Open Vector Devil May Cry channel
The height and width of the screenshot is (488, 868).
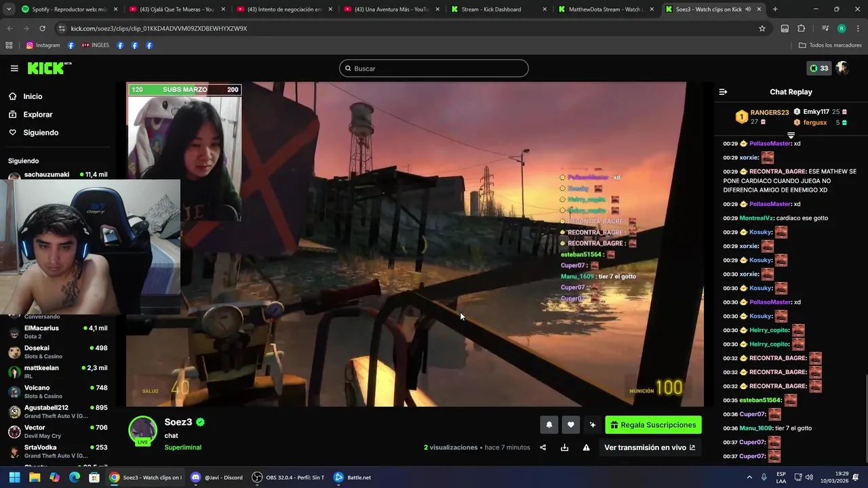(58, 431)
